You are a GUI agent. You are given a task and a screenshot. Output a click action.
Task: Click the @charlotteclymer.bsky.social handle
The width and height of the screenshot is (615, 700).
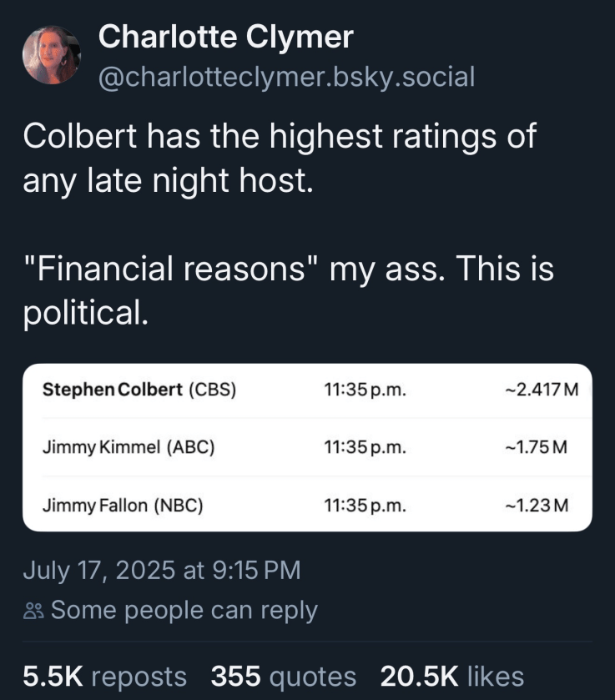click(286, 77)
